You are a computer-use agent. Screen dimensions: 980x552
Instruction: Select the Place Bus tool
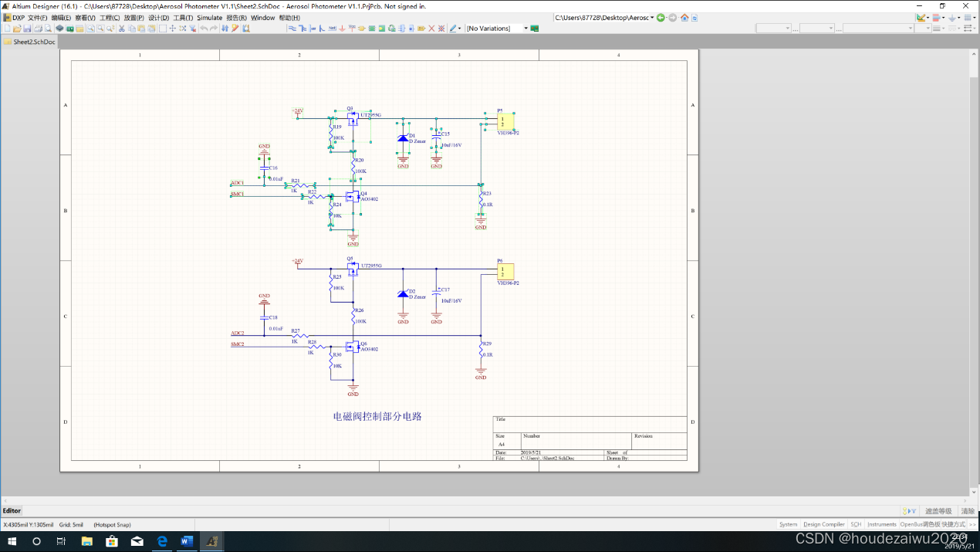coord(302,29)
